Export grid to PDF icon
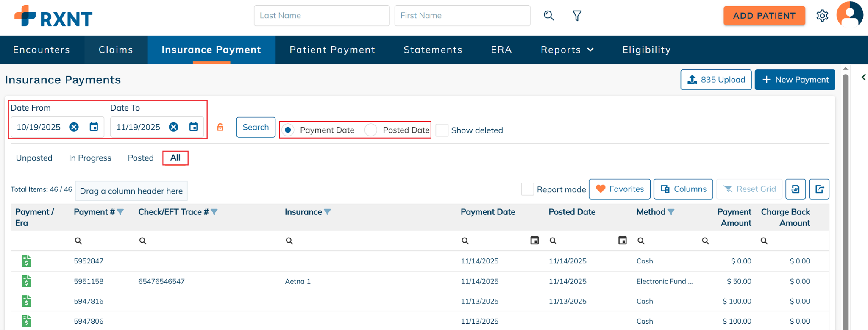The width and height of the screenshot is (868, 330). (x=795, y=189)
